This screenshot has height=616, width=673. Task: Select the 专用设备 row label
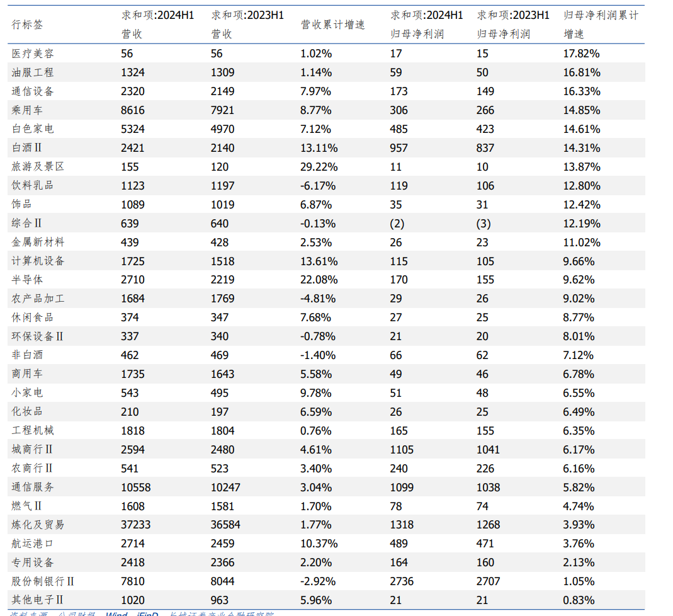(33, 562)
